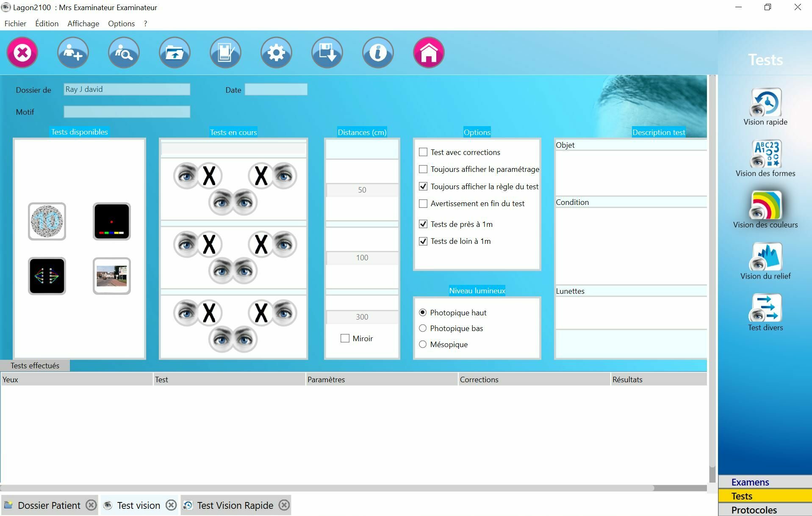This screenshot has height=516, width=812.
Task: Close the Test Vision Rapide tab
Action: pyautogui.click(x=285, y=505)
